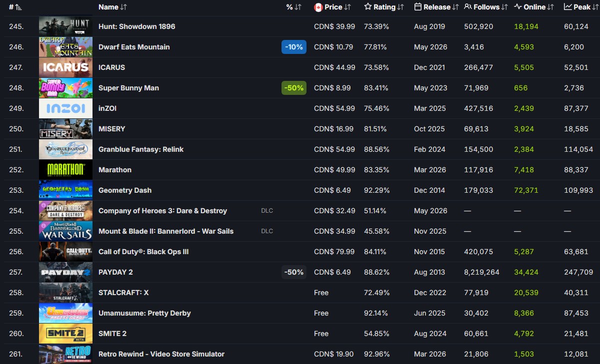Viewport: 600px width, 364px height.
Task: Sort by the Rating column header
Action: (383, 7)
